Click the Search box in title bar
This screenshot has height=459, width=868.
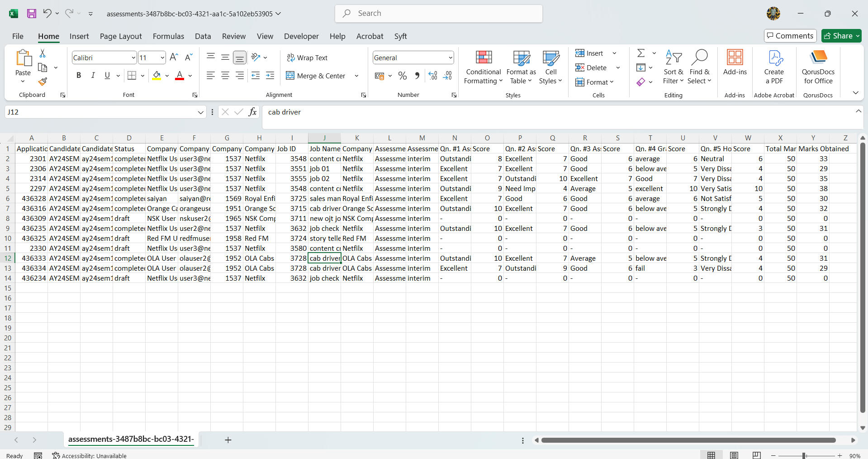coord(439,14)
